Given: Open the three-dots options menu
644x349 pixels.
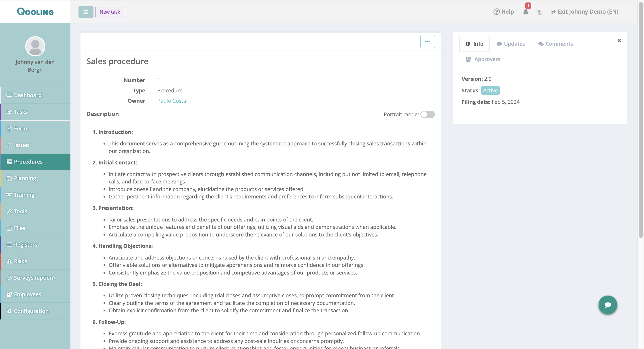Looking at the screenshot, I should tap(427, 42).
